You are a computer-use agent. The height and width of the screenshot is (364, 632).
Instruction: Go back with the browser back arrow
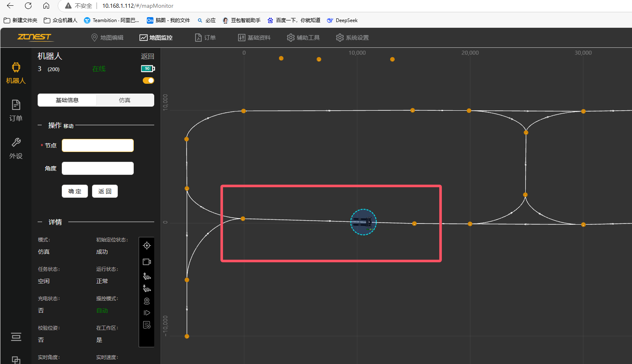[x=10, y=6]
